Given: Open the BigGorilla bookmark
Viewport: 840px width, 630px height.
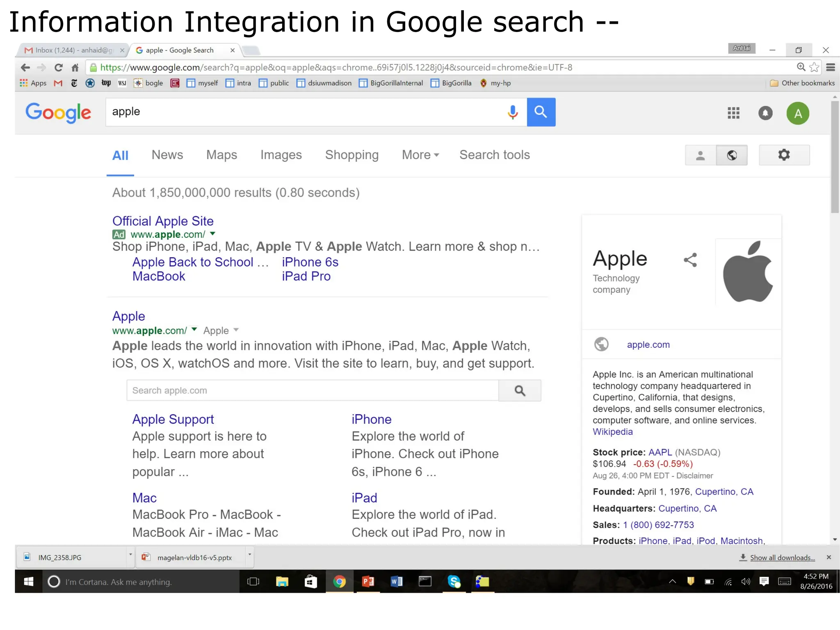Looking at the screenshot, I should pyautogui.click(x=451, y=83).
